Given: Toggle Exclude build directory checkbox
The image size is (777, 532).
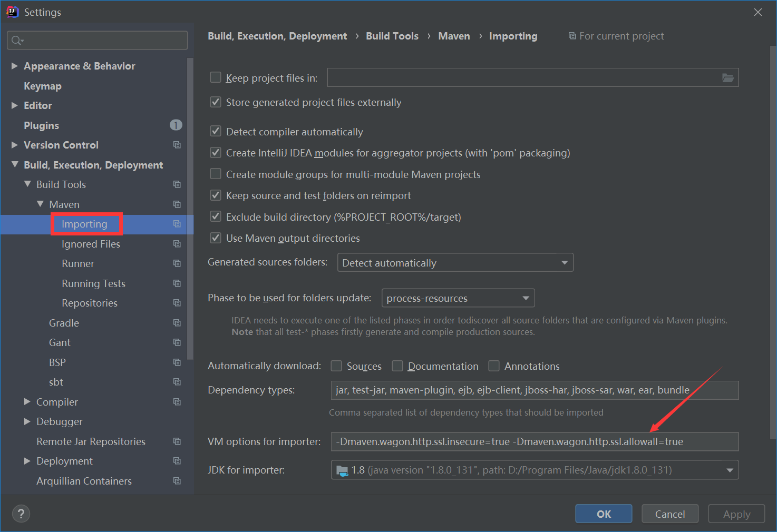Looking at the screenshot, I should pos(216,216).
